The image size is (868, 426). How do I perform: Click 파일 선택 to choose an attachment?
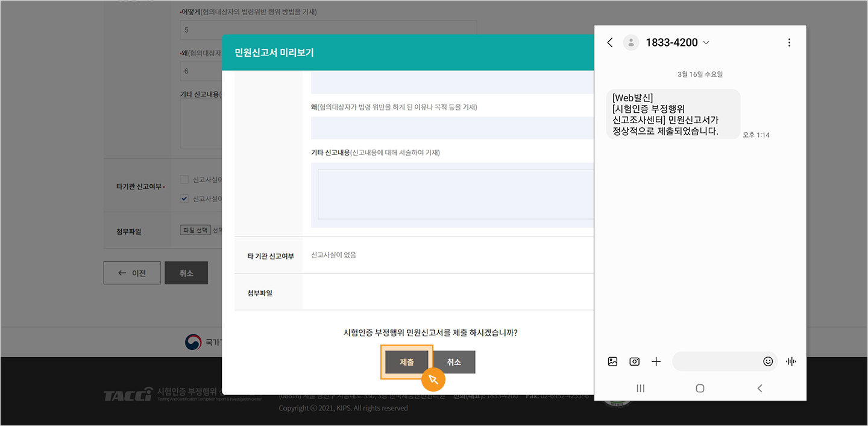point(195,229)
